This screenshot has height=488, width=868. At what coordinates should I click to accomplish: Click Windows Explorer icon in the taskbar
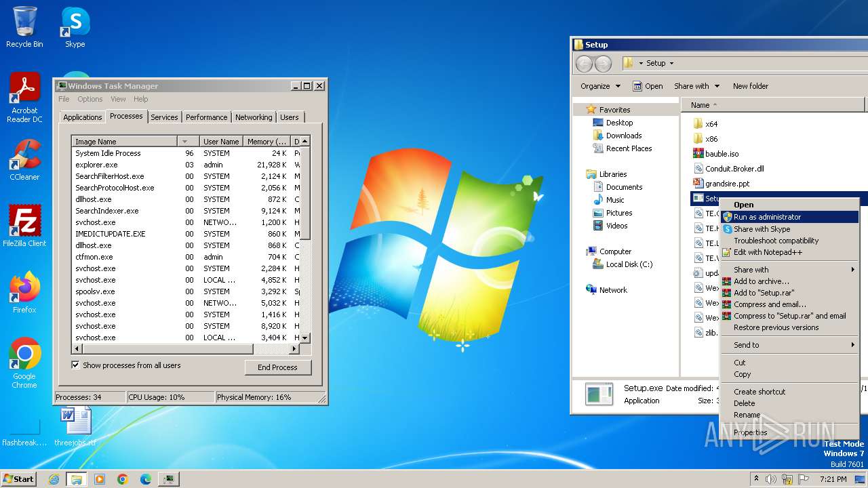click(x=77, y=479)
